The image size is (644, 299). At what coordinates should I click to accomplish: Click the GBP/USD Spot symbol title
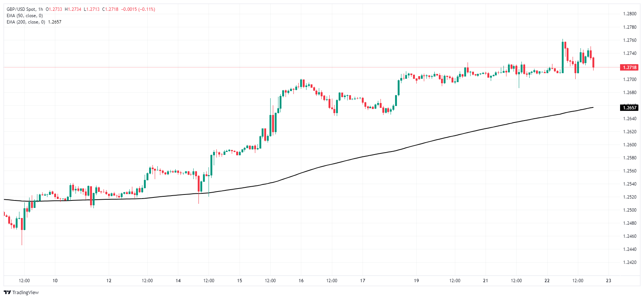tap(21, 9)
